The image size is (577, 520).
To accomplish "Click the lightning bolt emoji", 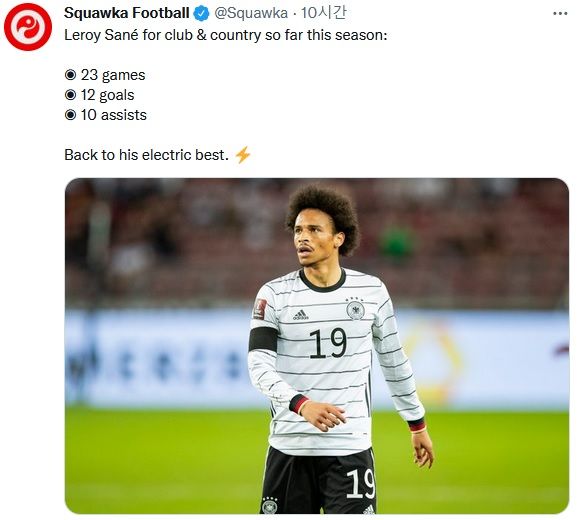I will [243, 155].
